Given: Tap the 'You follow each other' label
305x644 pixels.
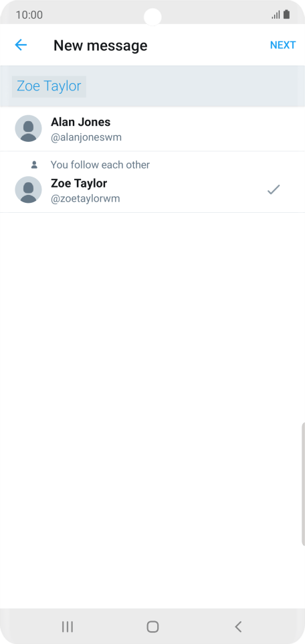Looking at the screenshot, I should (x=100, y=165).
